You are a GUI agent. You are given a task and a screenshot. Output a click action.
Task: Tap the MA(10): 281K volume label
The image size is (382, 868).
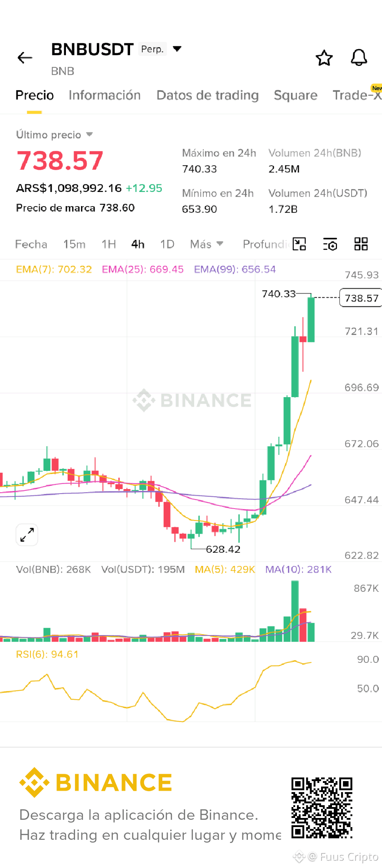[x=298, y=570]
